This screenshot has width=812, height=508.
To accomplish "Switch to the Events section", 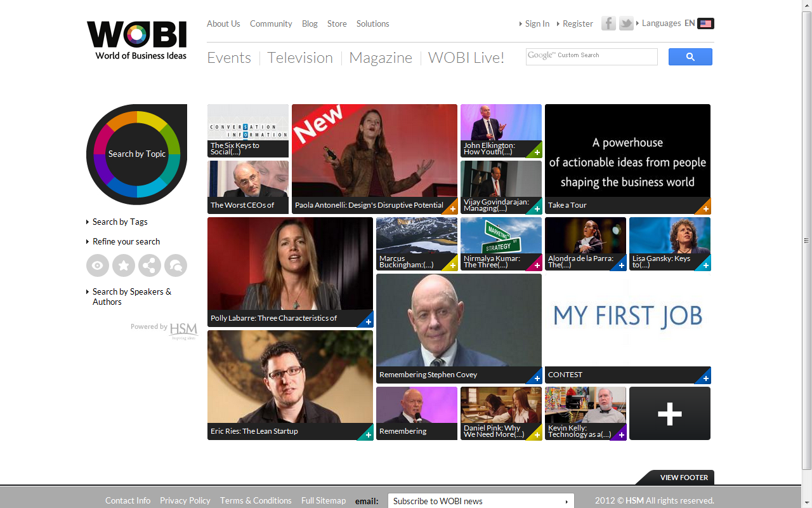I will point(229,58).
